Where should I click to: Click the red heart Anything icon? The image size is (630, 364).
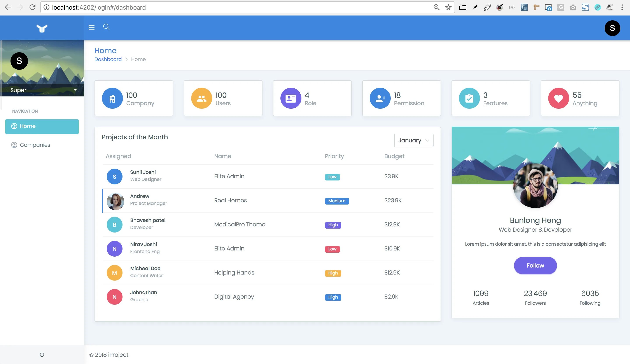pyautogui.click(x=558, y=98)
